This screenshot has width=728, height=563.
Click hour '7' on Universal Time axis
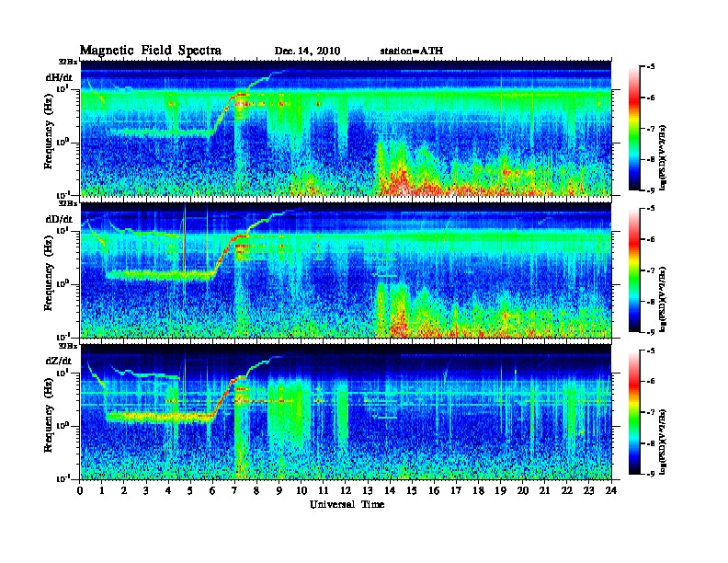(x=235, y=490)
